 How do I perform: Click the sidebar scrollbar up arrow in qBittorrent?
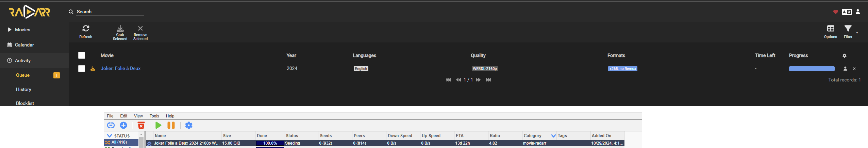[141, 135]
